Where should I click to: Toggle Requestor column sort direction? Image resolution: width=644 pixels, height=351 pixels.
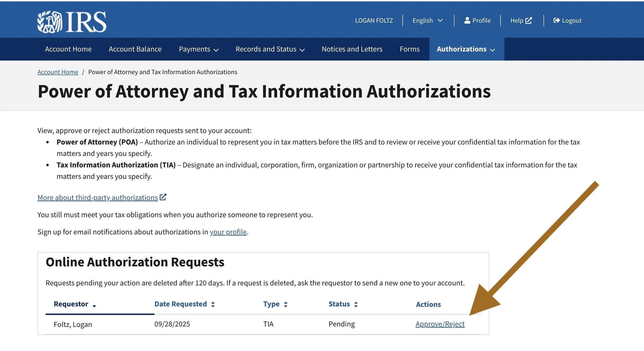[x=94, y=305]
